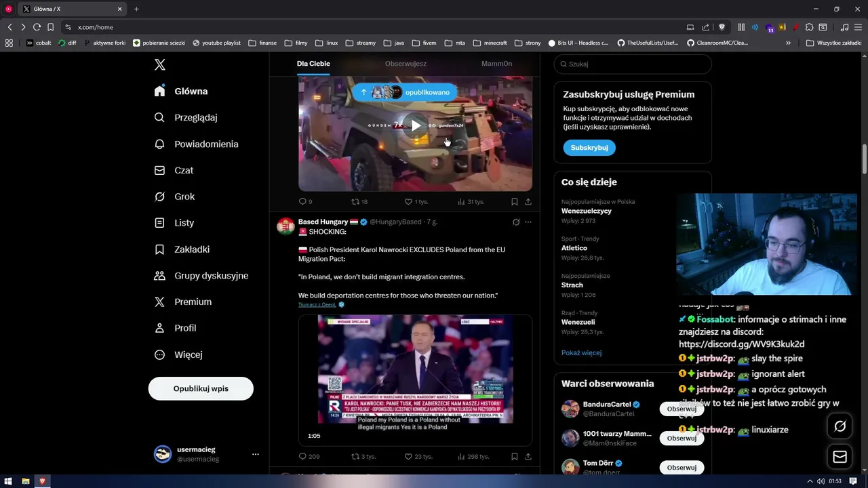The image size is (868, 488).
Task: Open floating messages envelope button
Action: click(840, 457)
